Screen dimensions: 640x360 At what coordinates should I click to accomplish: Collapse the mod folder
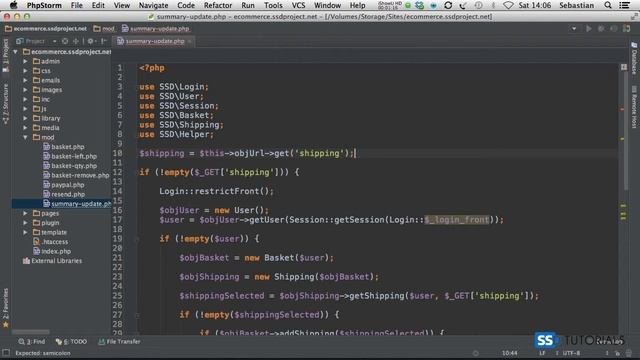click(x=25, y=137)
